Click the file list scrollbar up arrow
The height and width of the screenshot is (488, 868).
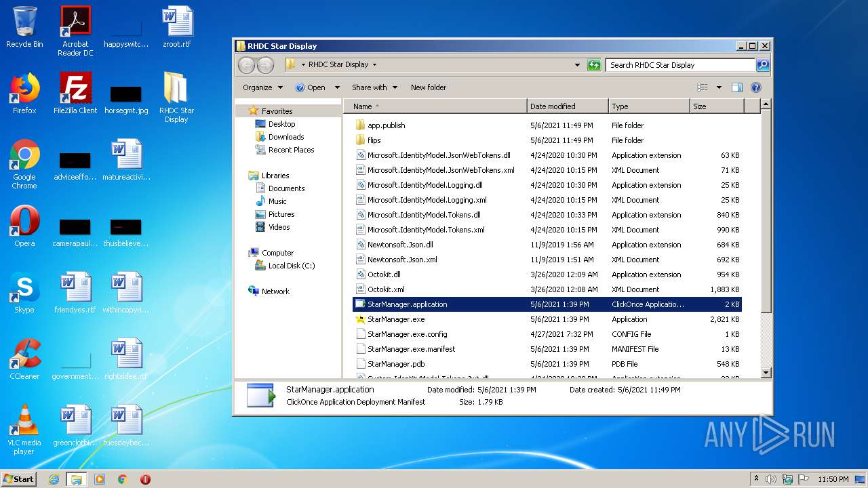766,104
